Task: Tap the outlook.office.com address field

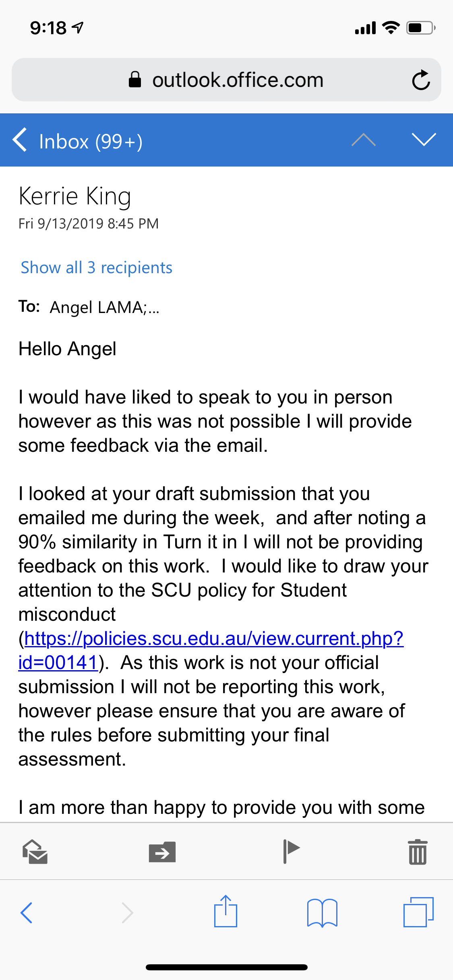Action: click(x=226, y=80)
